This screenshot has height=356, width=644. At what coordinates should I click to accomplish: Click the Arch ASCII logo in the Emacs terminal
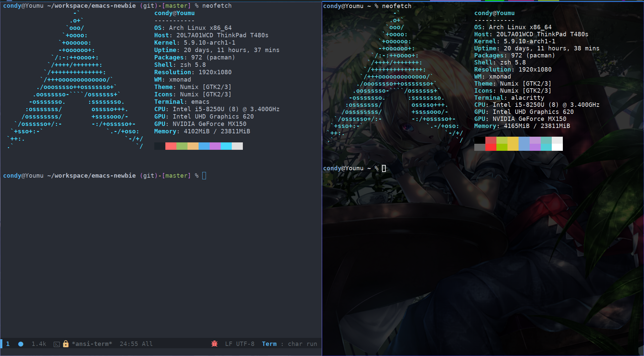coord(75,80)
